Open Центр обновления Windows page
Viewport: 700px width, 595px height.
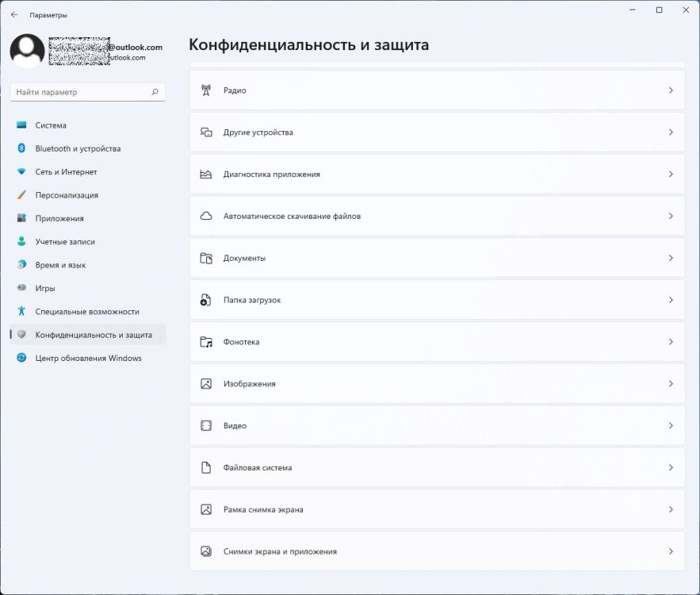(x=88, y=358)
